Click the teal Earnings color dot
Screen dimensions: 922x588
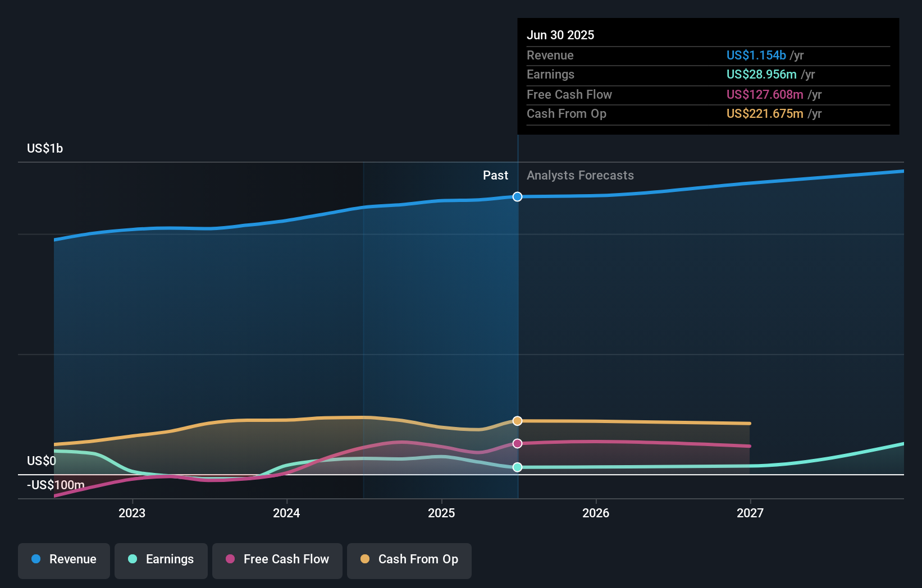[x=131, y=559]
